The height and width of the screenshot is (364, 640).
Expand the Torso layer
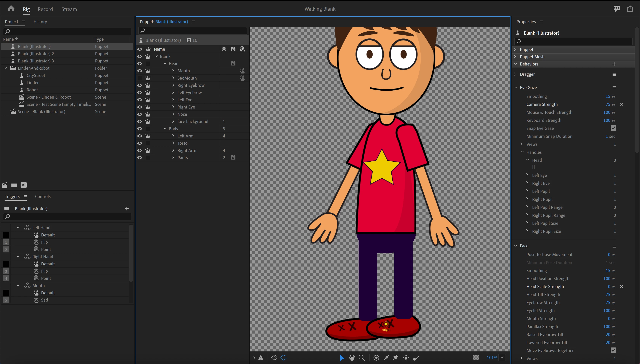[173, 143]
